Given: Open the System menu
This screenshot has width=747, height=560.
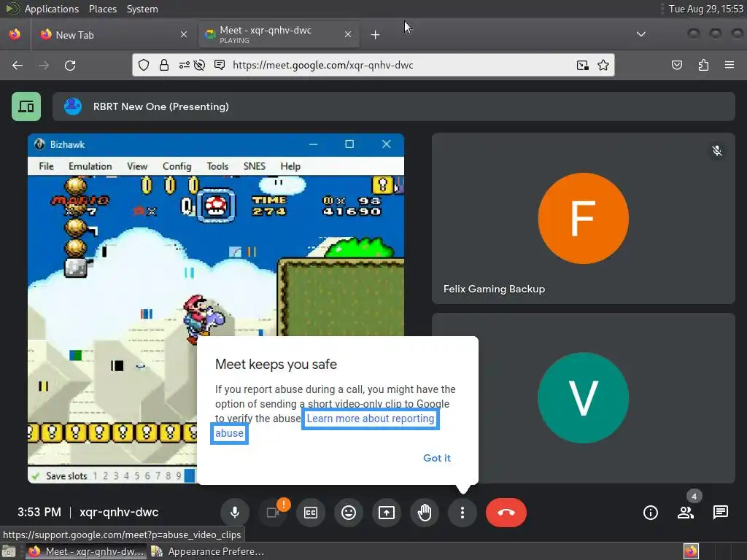Looking at the screenshot, I should pyautogui.click(x=142, y=9).
